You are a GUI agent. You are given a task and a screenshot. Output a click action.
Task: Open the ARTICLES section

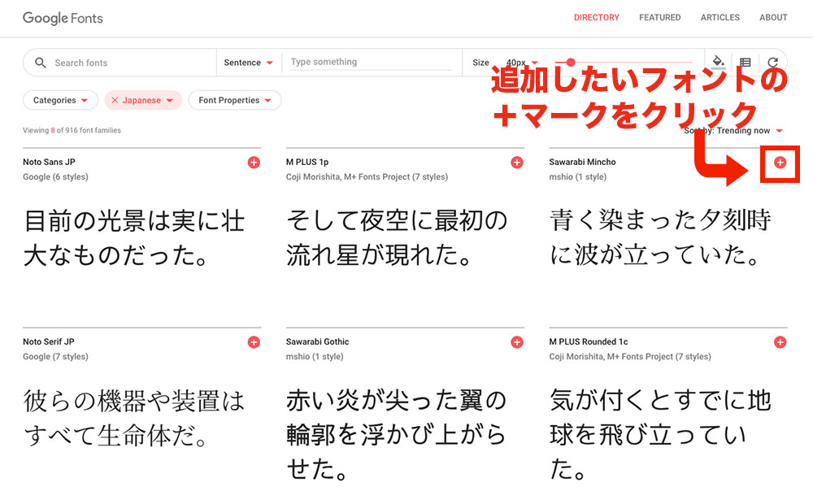(720, 17)
